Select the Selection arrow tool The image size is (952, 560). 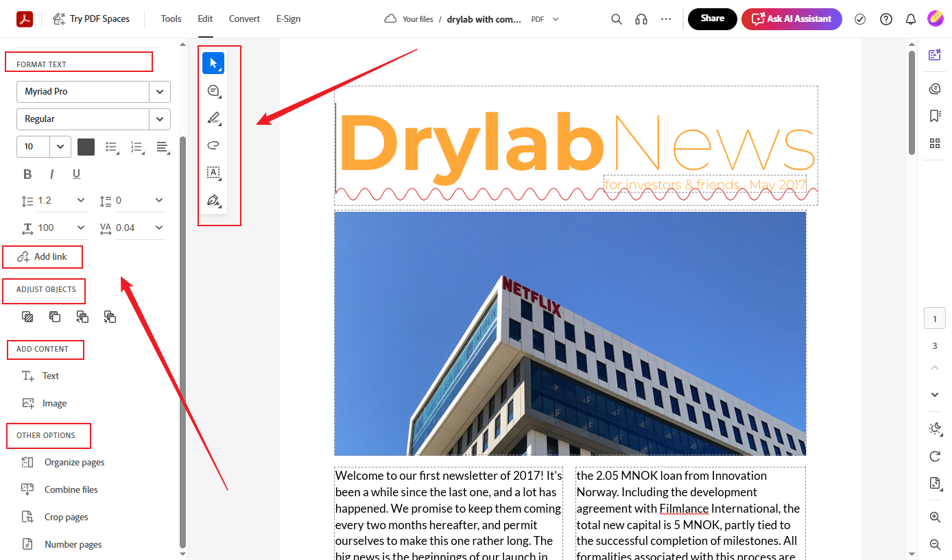click(x=213, y=62)
